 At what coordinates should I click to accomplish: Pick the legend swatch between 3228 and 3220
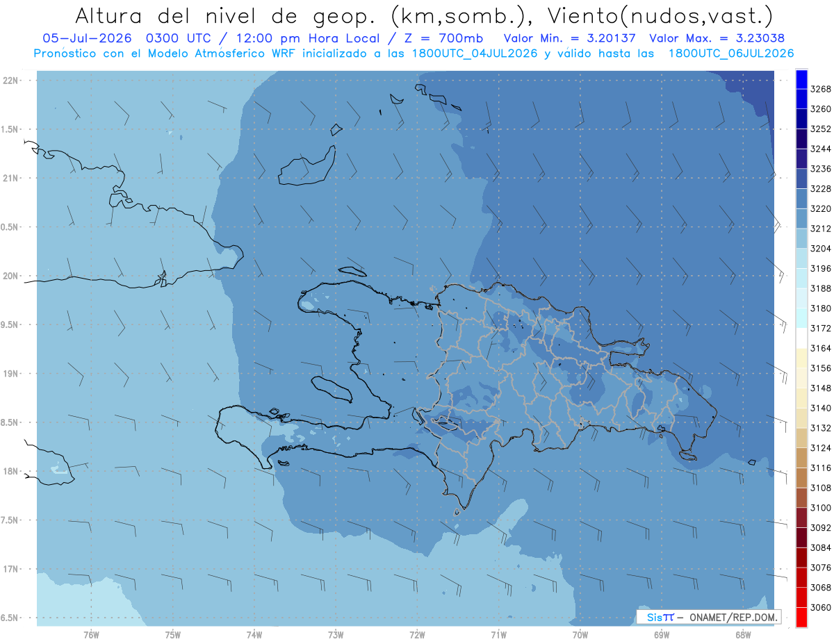point(801,199)
